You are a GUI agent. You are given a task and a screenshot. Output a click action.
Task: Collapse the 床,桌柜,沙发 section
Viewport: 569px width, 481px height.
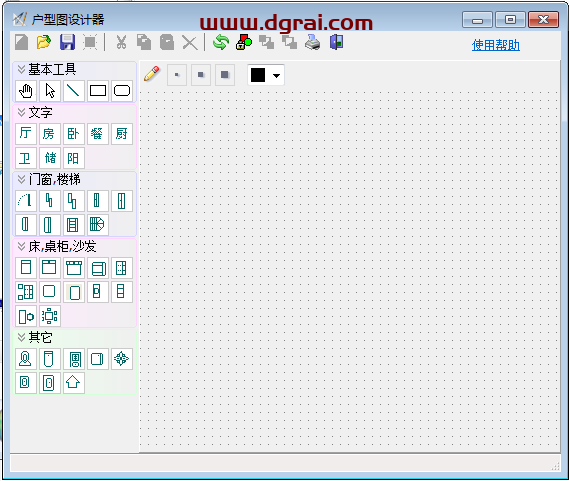click(x=21, y=246)
